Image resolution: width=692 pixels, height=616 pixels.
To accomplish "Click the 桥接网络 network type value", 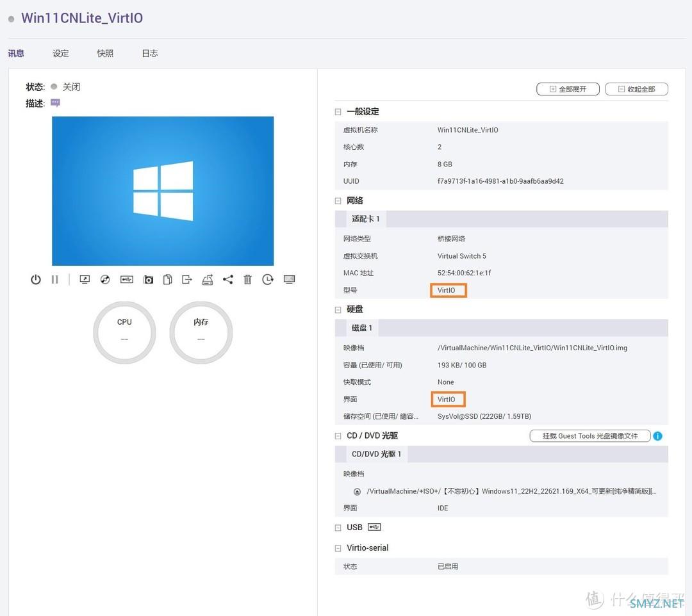I will [451, 239].
